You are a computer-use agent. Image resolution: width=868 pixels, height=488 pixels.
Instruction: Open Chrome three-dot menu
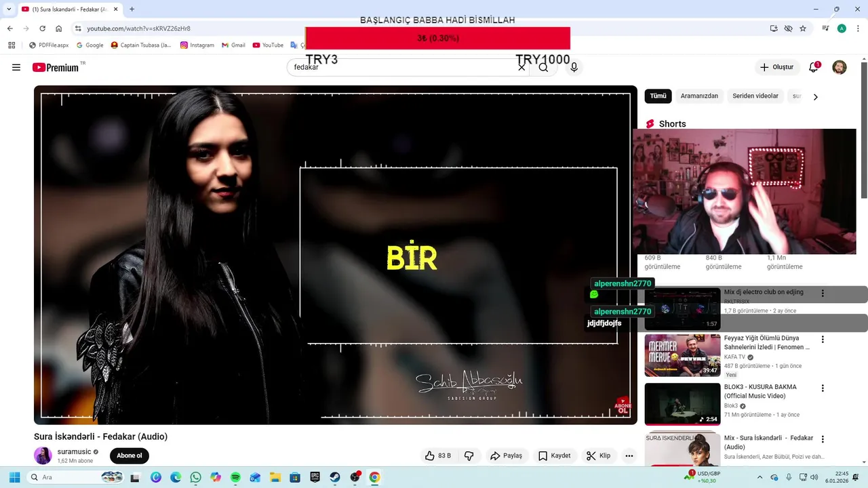click(x=858, y=28)
